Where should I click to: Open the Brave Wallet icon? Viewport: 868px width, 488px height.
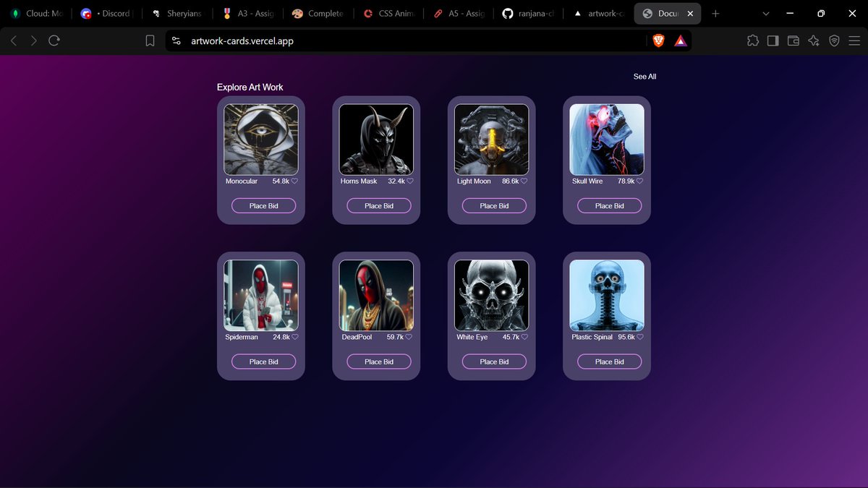(x=793, y=41)
